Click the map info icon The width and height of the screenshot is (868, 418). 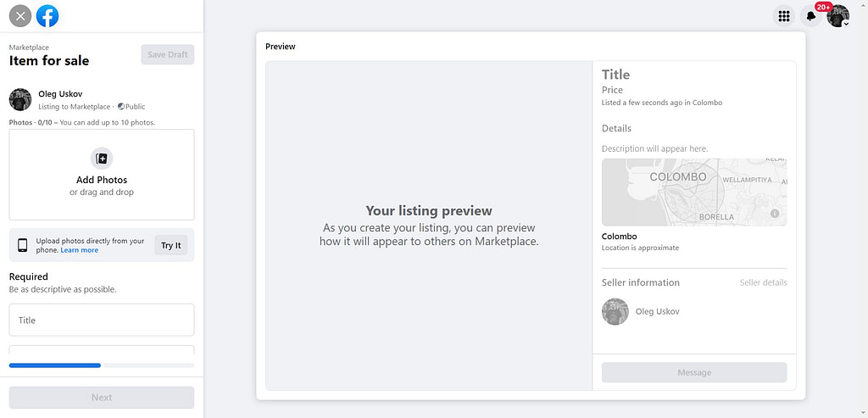point(775,213)
